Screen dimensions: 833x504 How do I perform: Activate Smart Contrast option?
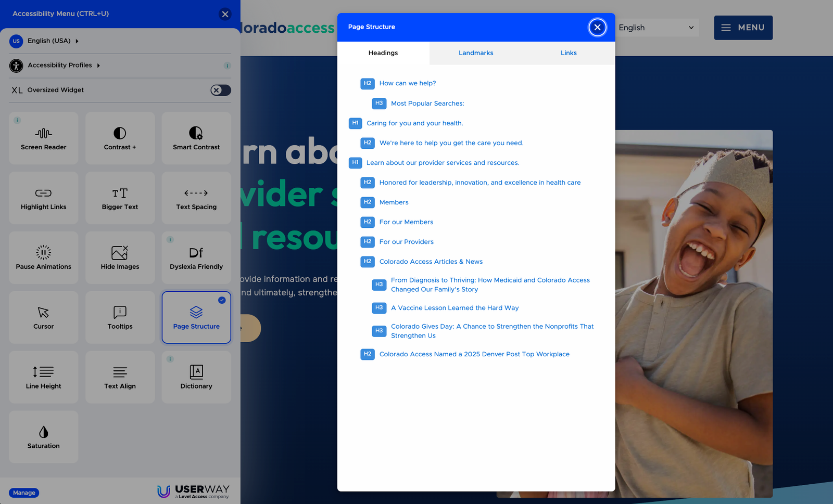point(196,138)
